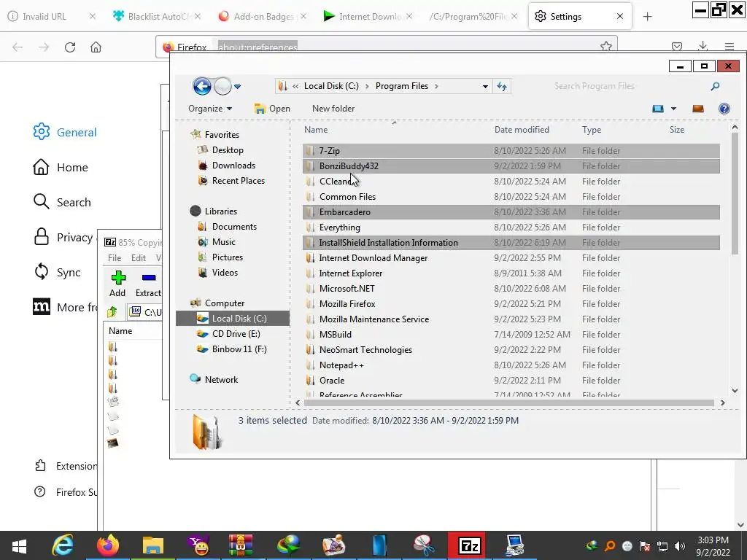This screenshot has width=747, height=560.
Task: Switch to Blacklist AutoClose tab
Action: pyautogui.click(x=156, y=17)
